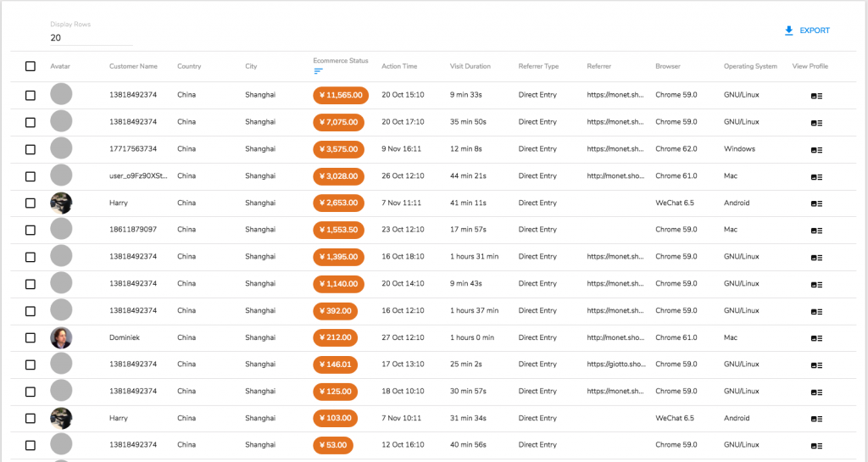The width and height of the screenshot is (868, 462).
Task: Open profile icon for 18611879097 row
Action: click(x=816, y=231)
